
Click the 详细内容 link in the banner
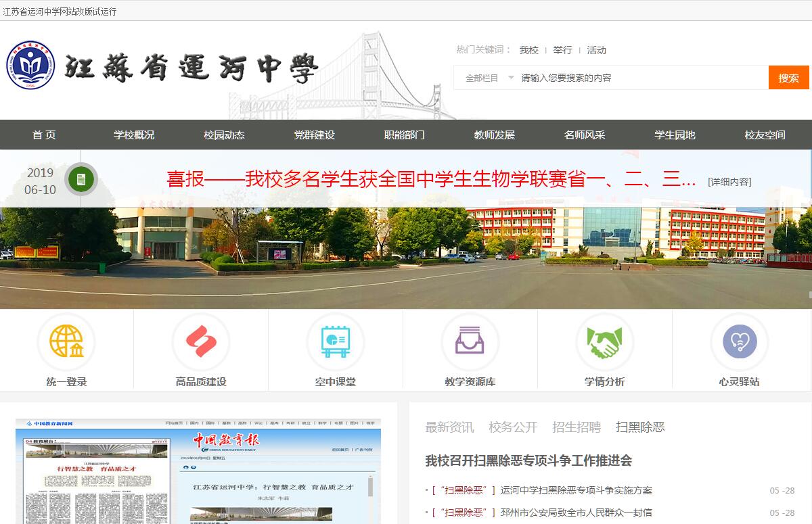(729, 182)
